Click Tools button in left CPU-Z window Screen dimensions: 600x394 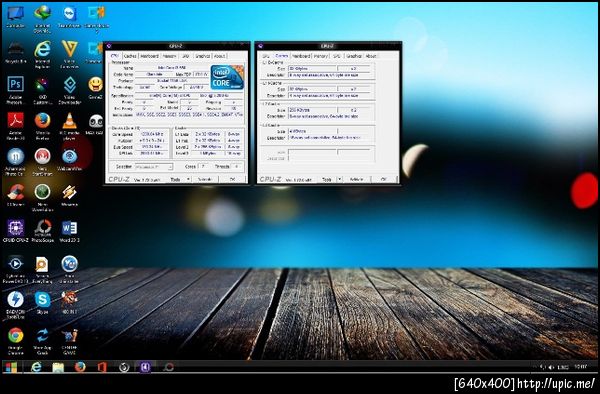coord(176,179)
